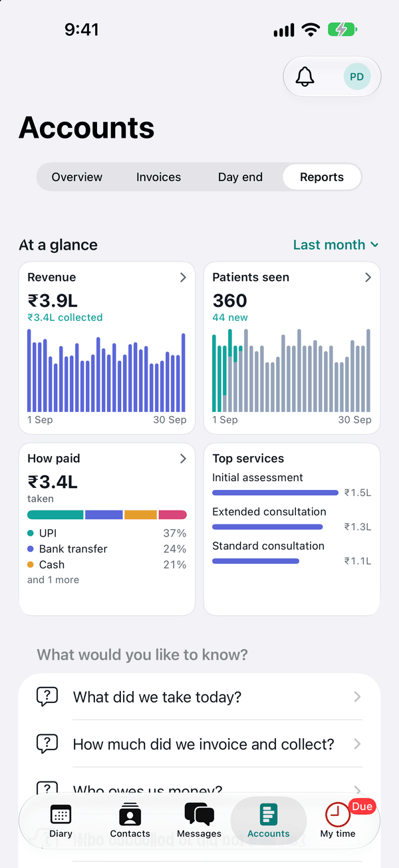Tap the Cash 21% legend row
This screenshot has height=868, width=399.
click(106, 564)
